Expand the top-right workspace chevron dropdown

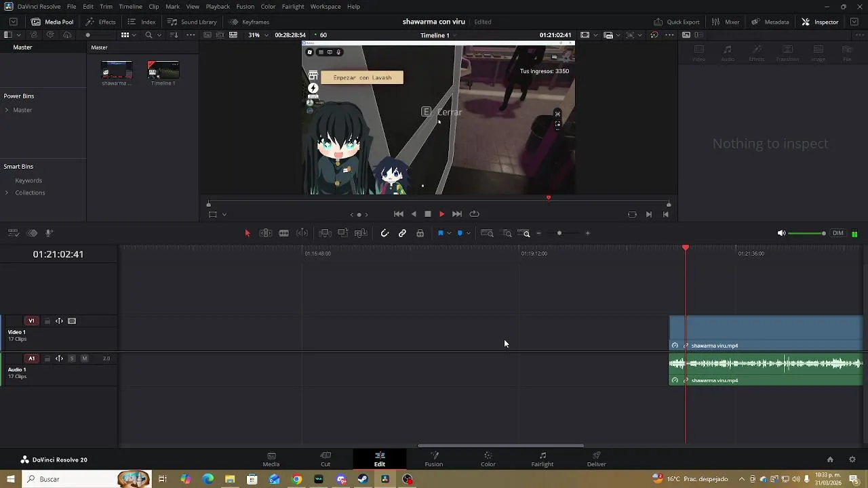[x=854, y=22]
